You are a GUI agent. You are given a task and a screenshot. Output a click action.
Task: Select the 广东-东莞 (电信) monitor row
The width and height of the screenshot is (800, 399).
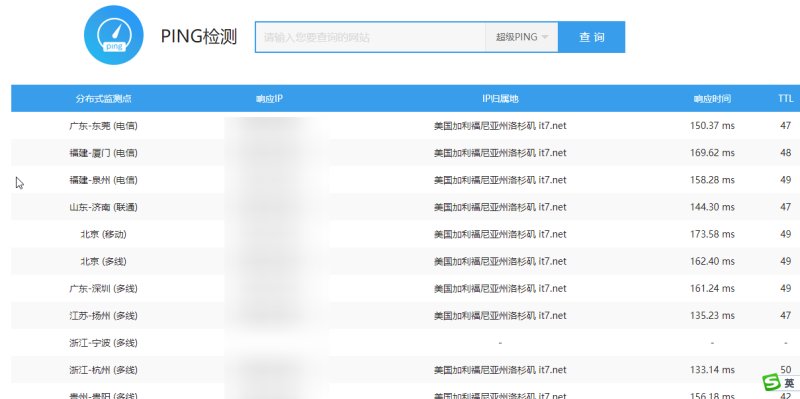click(406, 126)
